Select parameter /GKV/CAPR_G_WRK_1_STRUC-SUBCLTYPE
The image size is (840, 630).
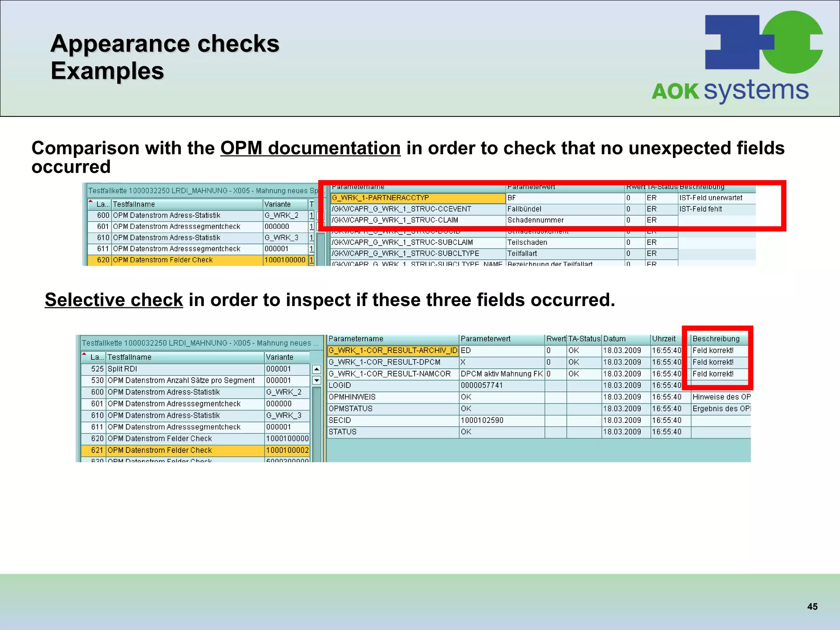click(418, 254)
